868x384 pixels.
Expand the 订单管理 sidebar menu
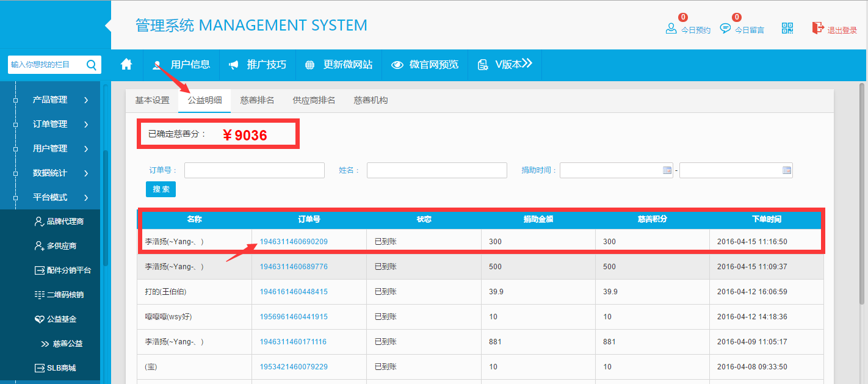(60, 124)
